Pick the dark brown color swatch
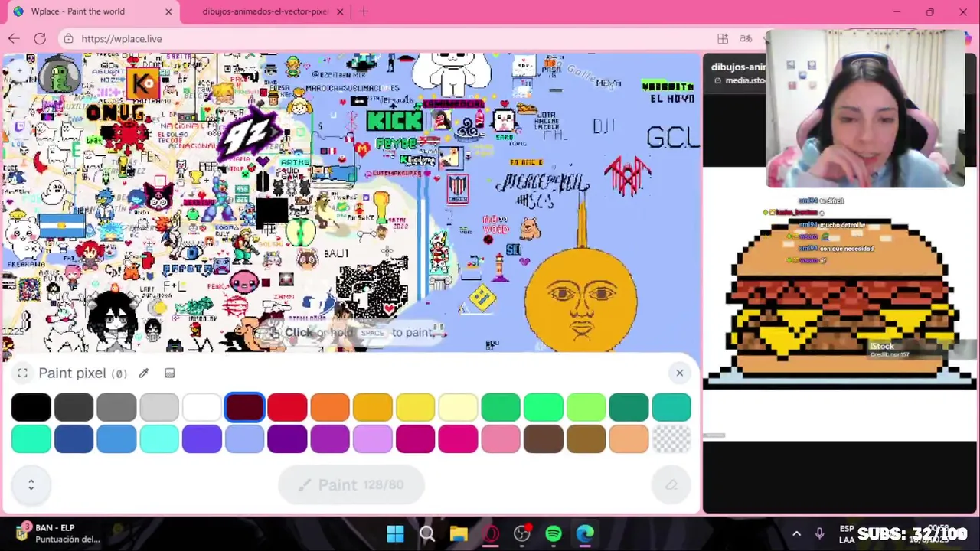 543,439
